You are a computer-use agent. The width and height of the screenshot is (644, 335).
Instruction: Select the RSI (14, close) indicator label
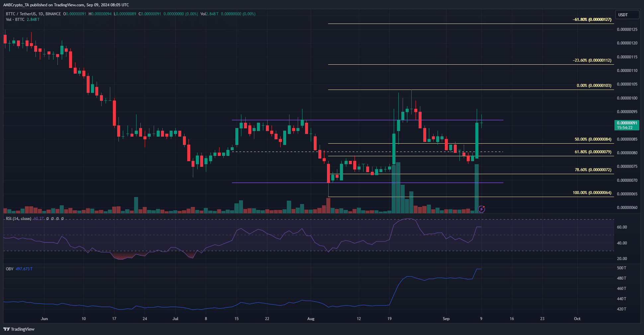19,219
